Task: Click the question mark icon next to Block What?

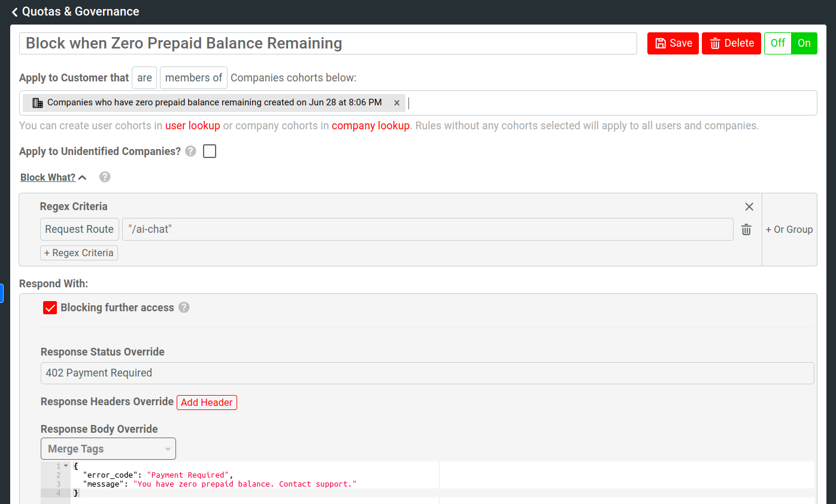Action: pos(105,177)
